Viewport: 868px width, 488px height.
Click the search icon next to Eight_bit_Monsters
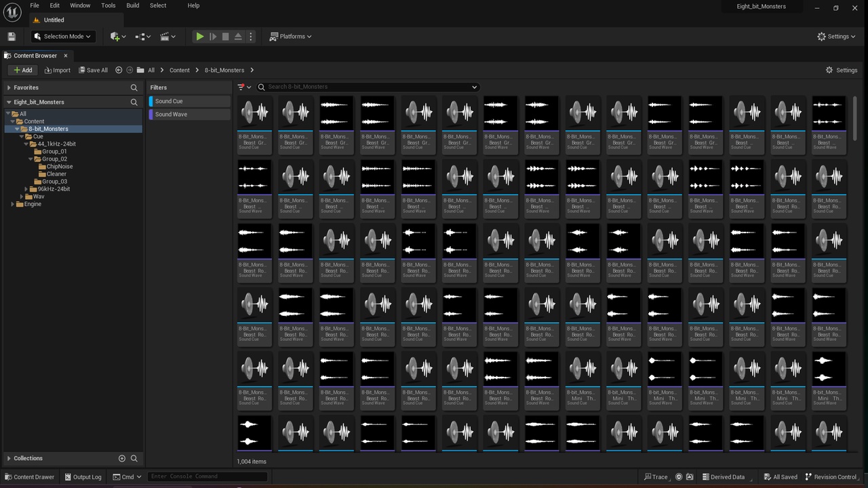click(x=134, y=102)
